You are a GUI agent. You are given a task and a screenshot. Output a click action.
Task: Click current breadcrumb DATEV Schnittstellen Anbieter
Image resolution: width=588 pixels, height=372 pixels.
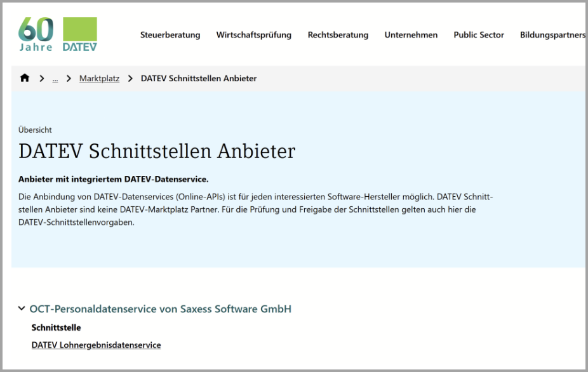pyautogui.click(x=199, y=78)
